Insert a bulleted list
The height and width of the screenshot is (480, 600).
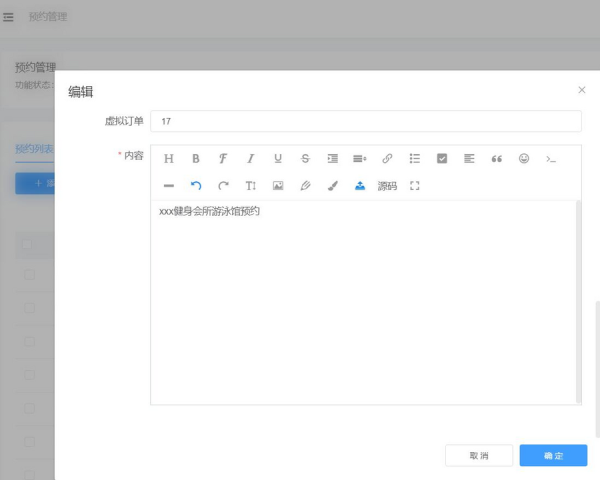click(x=415, y=158)
